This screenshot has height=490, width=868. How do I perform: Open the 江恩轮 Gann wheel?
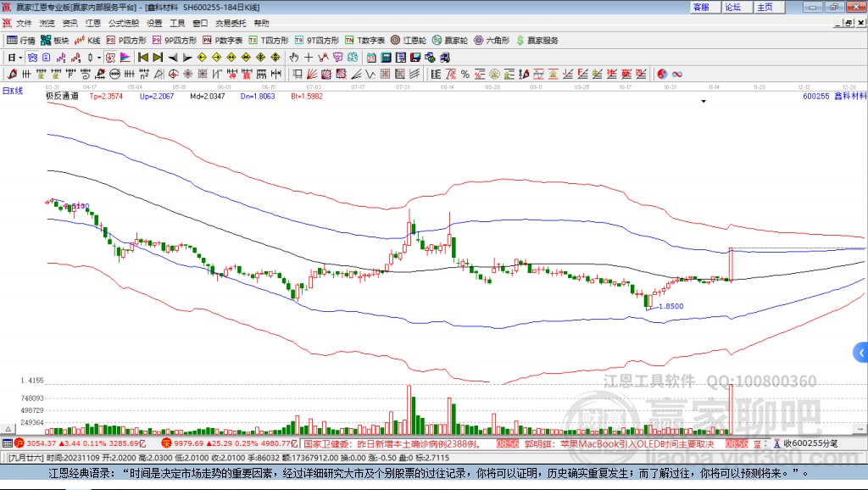coord(409,41)
